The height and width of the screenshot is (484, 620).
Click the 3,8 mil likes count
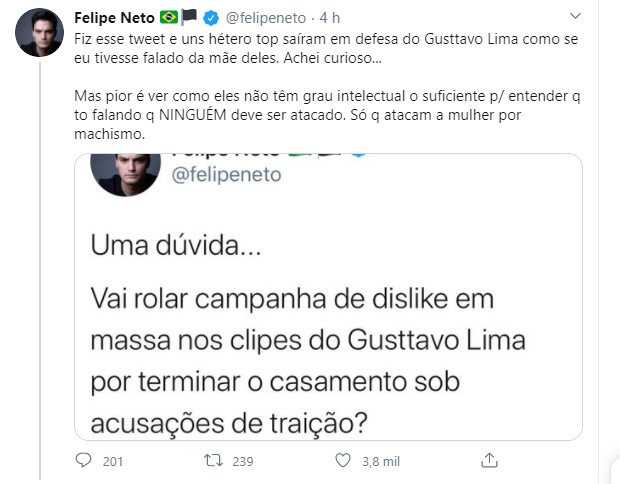pyautogui.click(x=381, y=461)
